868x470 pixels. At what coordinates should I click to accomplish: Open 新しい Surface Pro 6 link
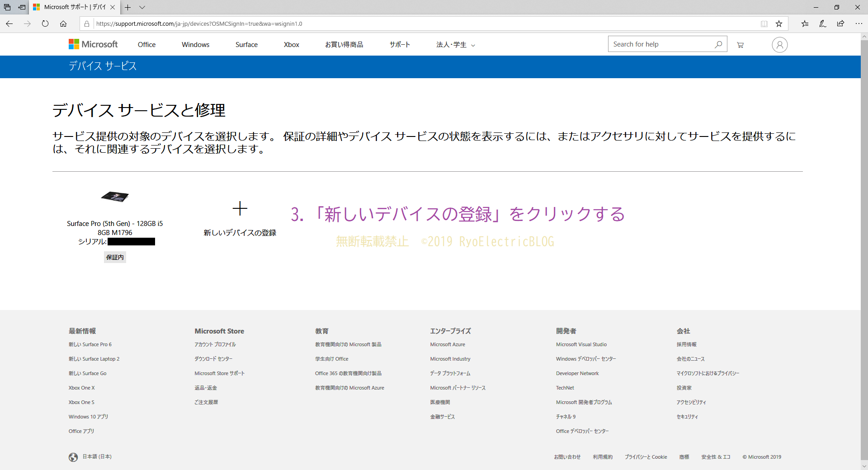pyautogui.click(x=90, y=344)
